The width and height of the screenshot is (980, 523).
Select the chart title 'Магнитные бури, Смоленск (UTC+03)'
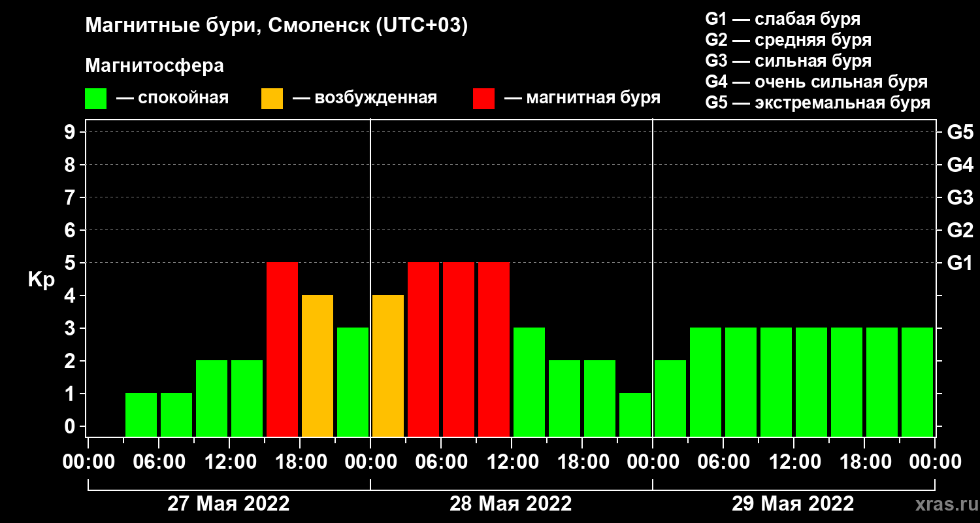pyautogui.click(x=277, y=27)
